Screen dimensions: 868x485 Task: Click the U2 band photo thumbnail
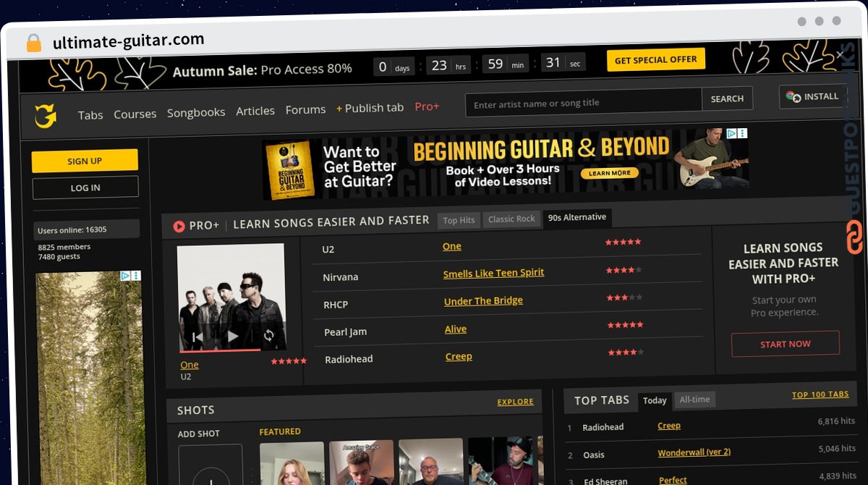231,298
